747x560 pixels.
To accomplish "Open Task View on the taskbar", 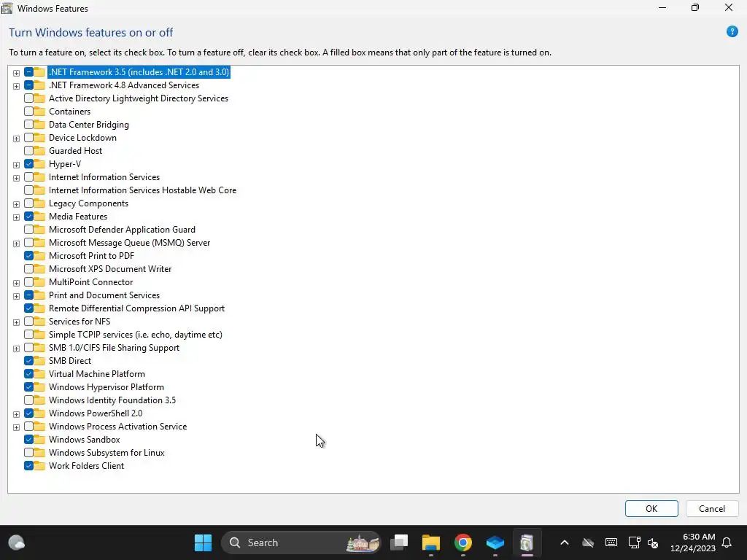I will [399, 542].
